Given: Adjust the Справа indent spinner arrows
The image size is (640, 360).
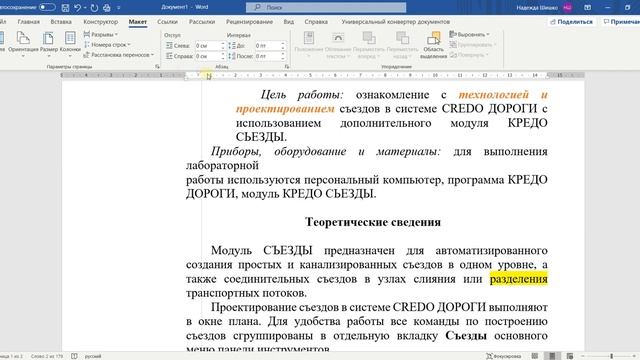Looking at the screenshot, I should 223,56.
